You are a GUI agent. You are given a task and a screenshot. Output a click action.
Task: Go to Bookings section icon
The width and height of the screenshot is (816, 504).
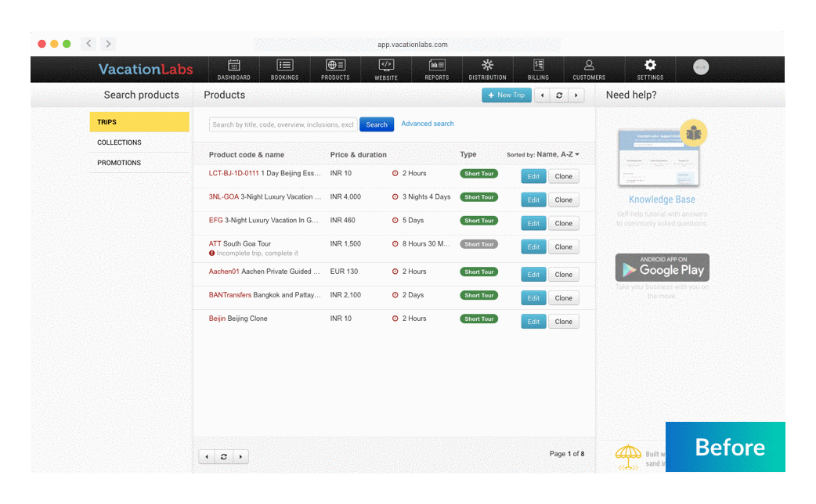(284, 66)
